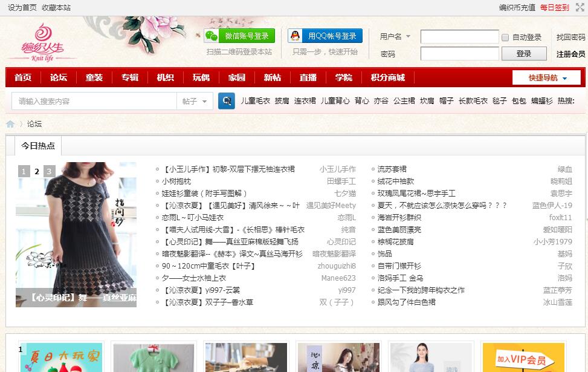588x372 pixels.
Task: Open the 每日签到 daily check-in link
Action: point(554,8)
